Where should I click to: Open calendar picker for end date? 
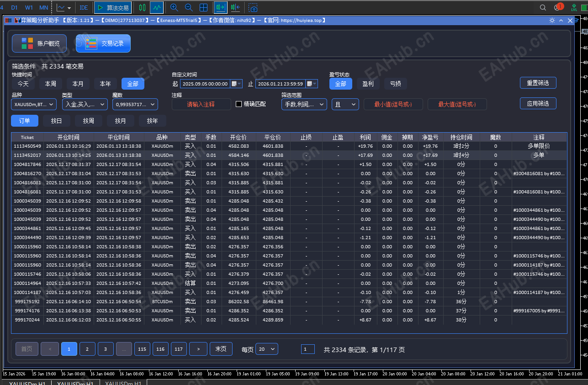tap(312, 84)
